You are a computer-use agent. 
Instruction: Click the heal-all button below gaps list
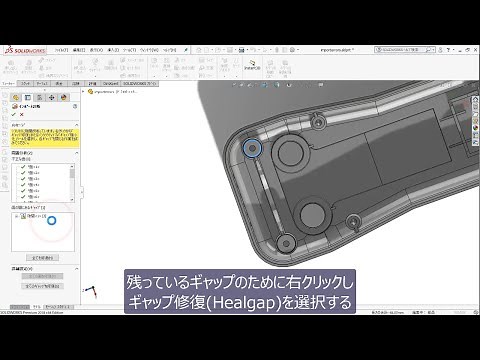pyautogui.click(x=42, y=257)
